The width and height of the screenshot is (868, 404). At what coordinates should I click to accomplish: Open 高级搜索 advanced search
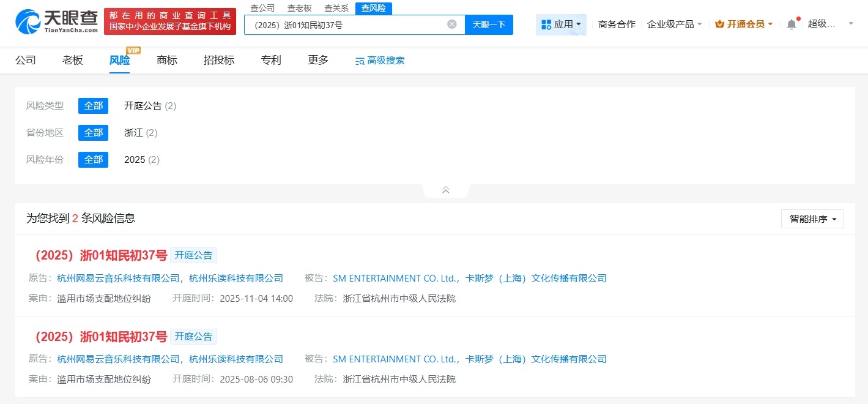(379, 60)
